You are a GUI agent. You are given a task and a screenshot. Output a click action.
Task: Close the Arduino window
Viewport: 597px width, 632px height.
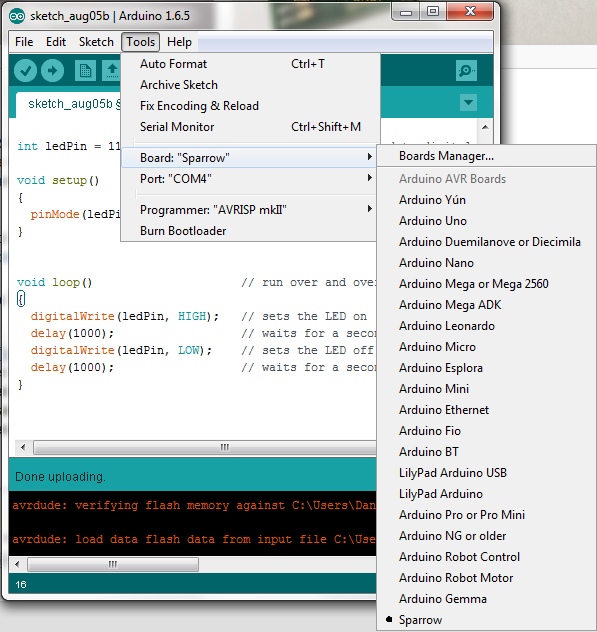[470, 12]
